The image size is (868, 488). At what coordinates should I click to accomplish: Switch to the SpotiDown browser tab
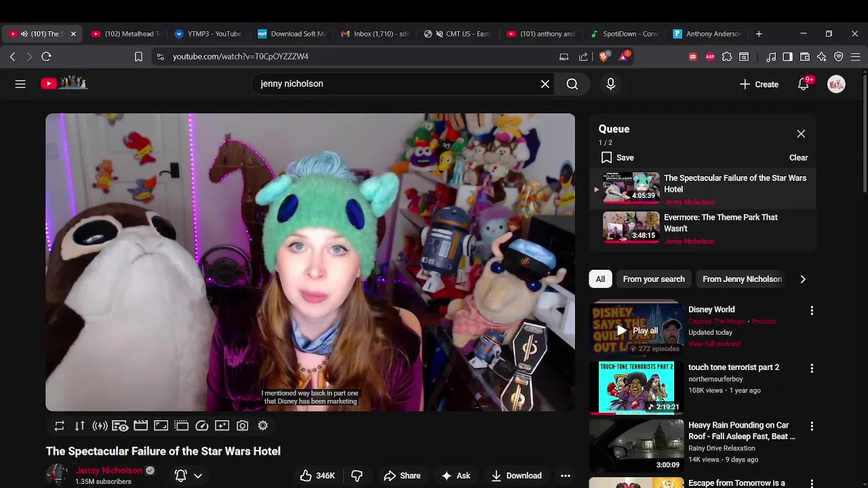625,34
